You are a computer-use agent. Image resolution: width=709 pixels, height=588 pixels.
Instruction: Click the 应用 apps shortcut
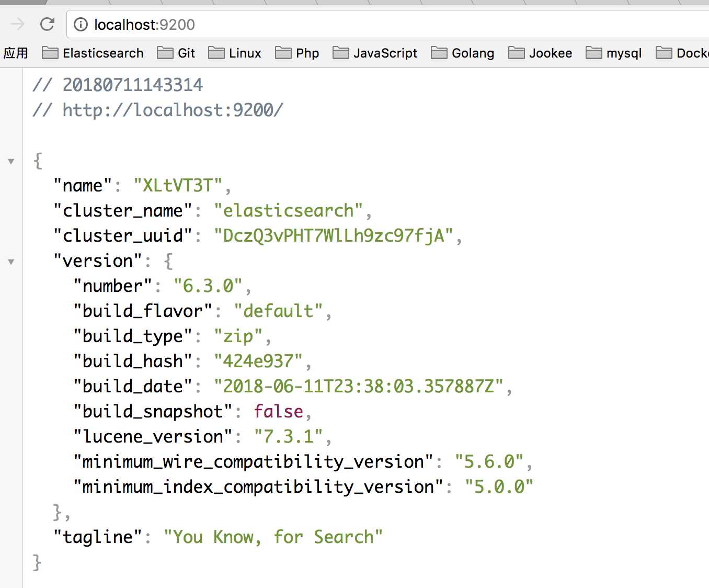(16, 53)
